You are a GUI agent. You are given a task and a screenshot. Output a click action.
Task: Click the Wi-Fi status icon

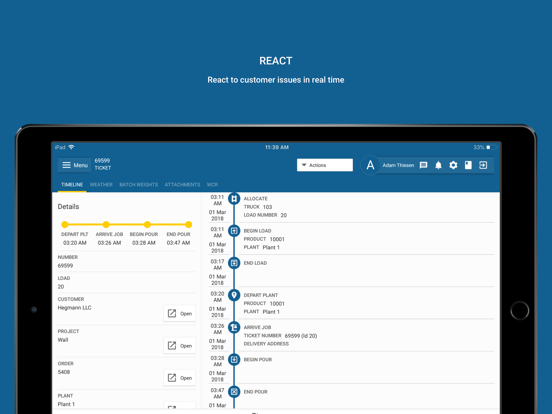(71, 147)
